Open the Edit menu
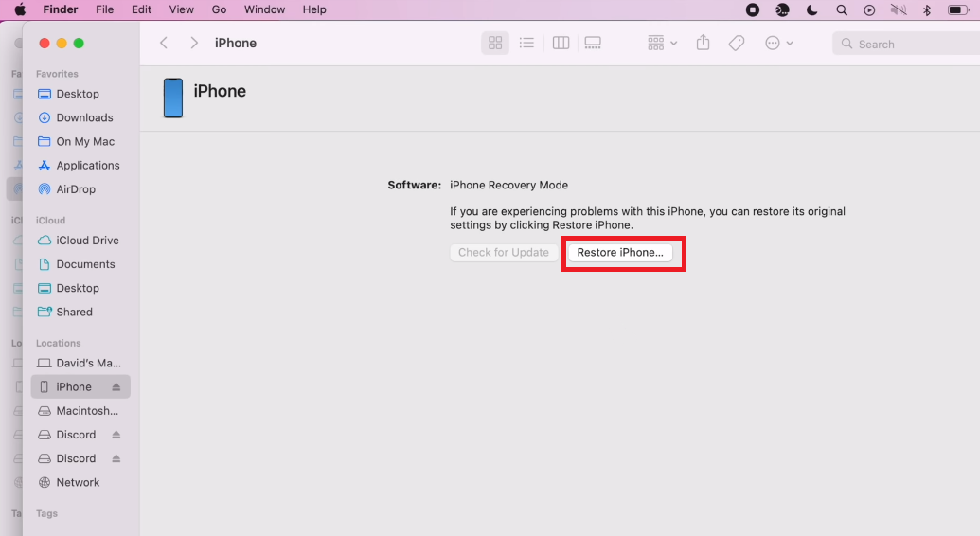The image size is (980, 536). coord(141,9)
